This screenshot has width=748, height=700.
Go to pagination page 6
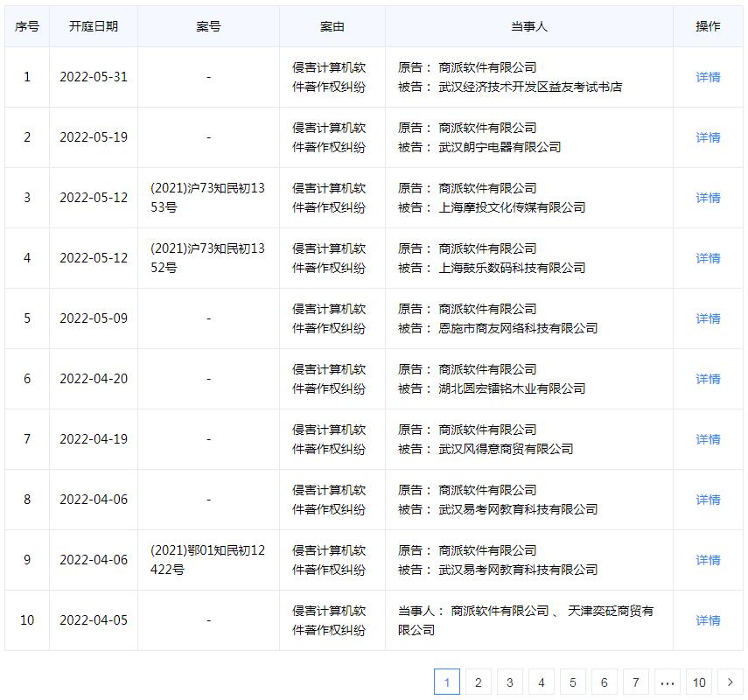tap(605, 682)
